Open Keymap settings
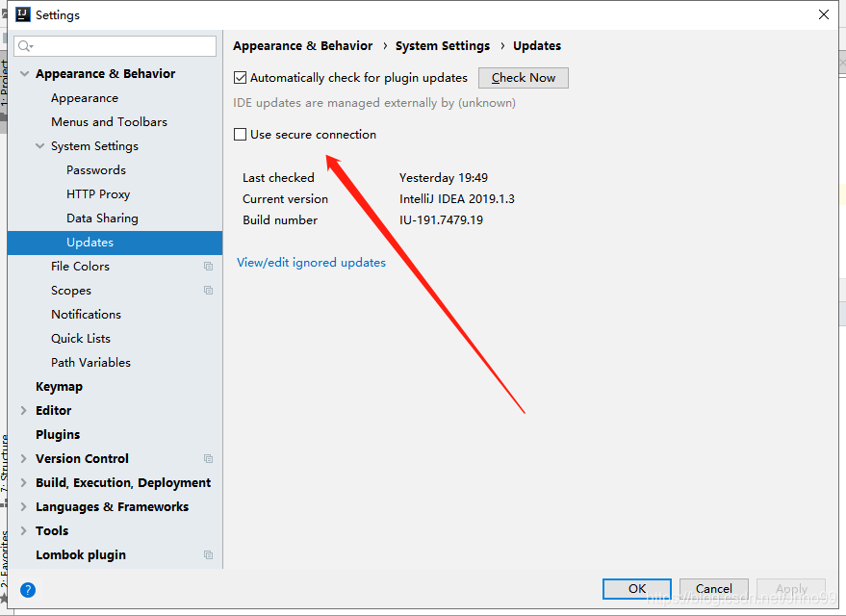 (x=60, y=387)
